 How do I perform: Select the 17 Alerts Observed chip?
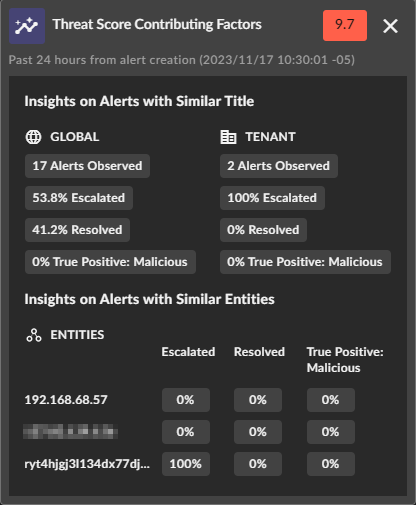tap(87, 166)
